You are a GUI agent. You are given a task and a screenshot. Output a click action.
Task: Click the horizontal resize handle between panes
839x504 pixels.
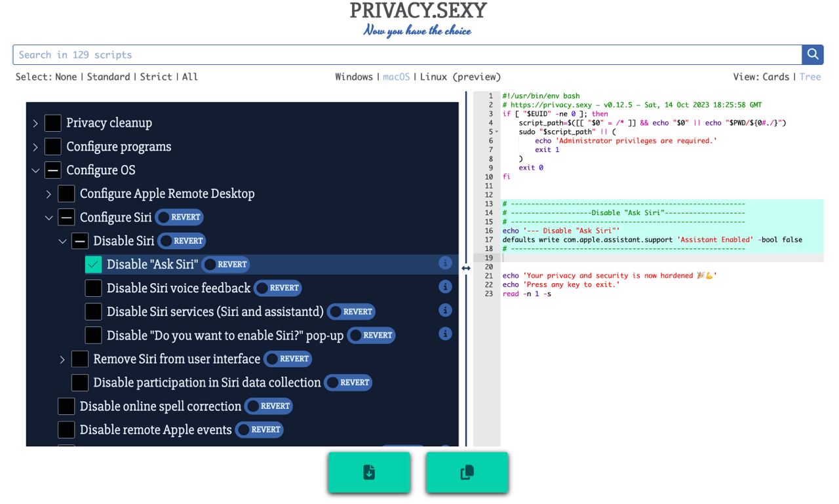coord(466,268)
